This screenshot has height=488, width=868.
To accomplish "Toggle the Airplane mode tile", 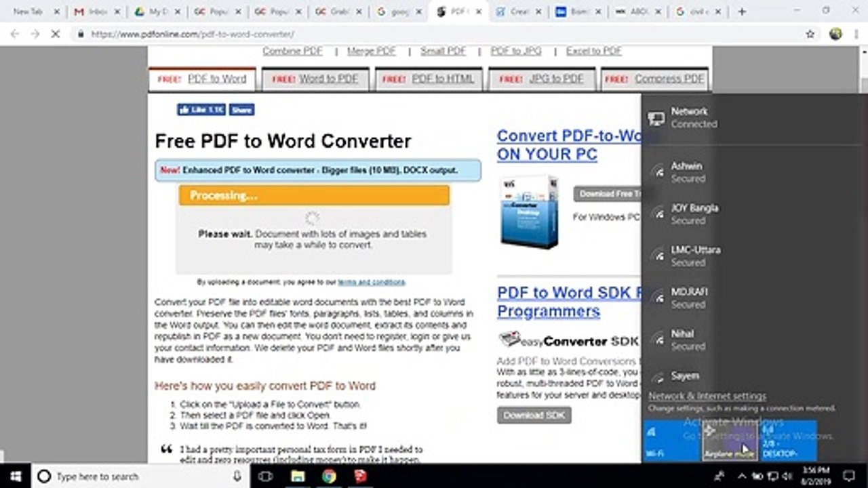I will tap(730, 441).
